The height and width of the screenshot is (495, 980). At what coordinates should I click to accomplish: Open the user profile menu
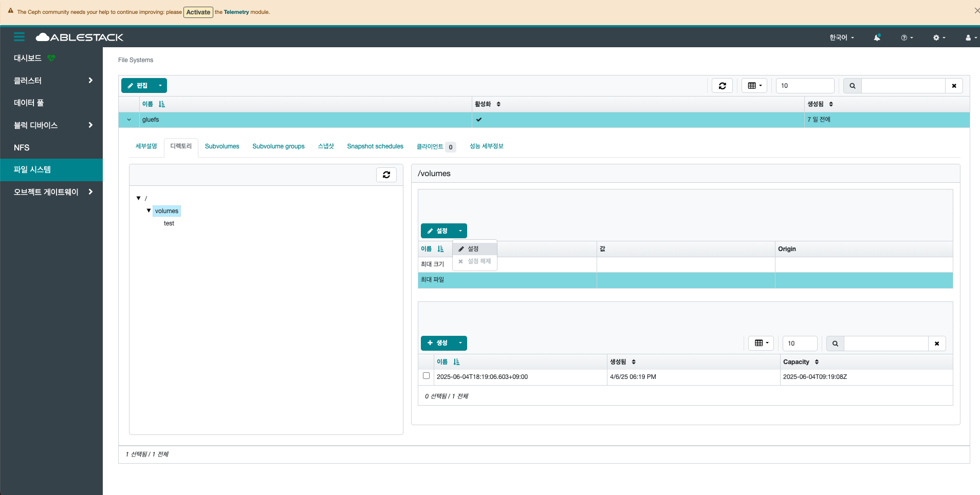click(x=970, y=37)
